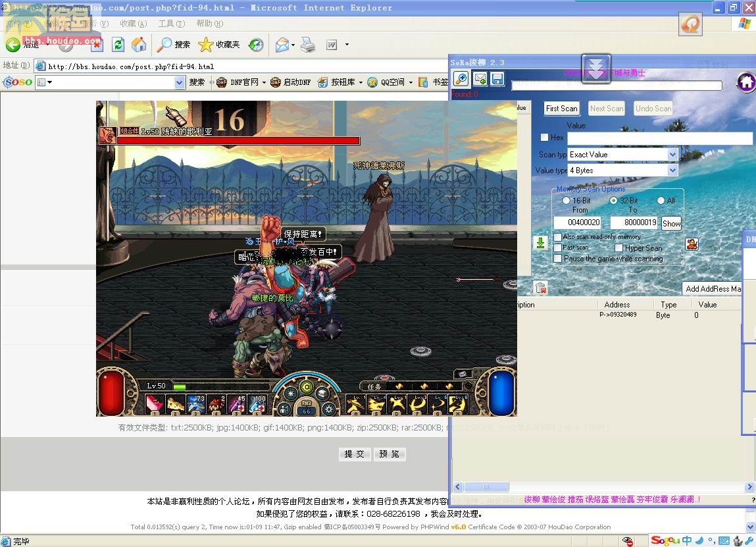Click the SoRa horizontal scrollbar thumb
Image resolution: width=756 pixels, height=547 pixels.
(x=486, y=486)
